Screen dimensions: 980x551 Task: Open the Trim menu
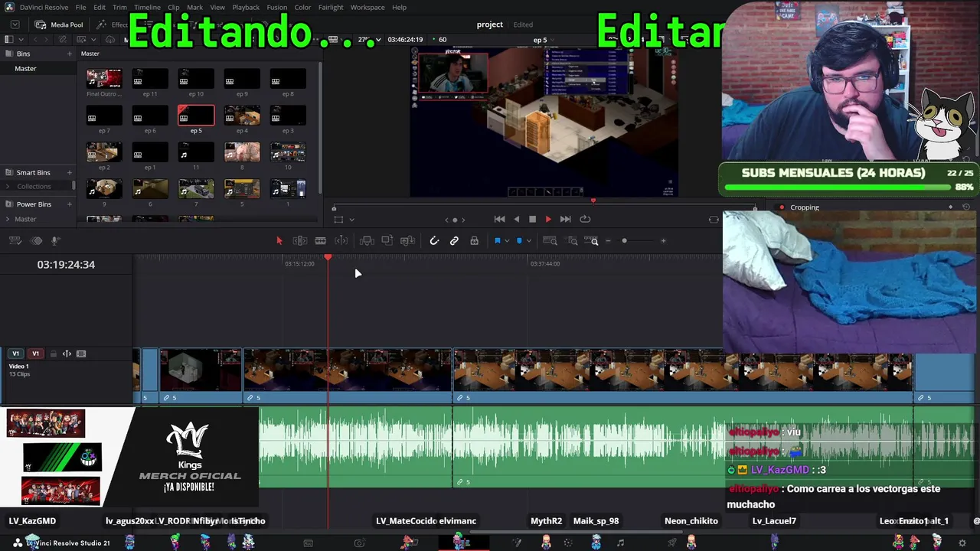tap(119, 7)
